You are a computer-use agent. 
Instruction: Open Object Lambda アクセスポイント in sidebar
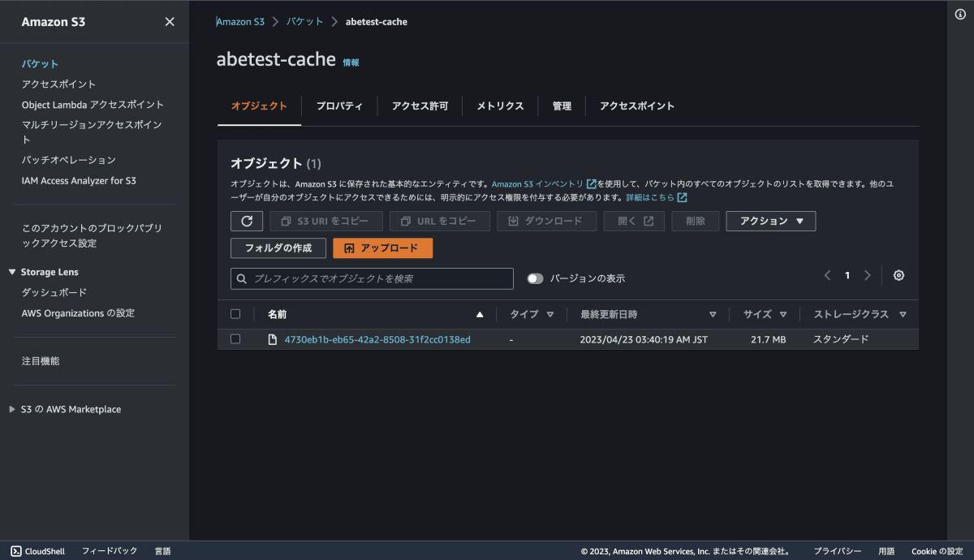[93, 105]
